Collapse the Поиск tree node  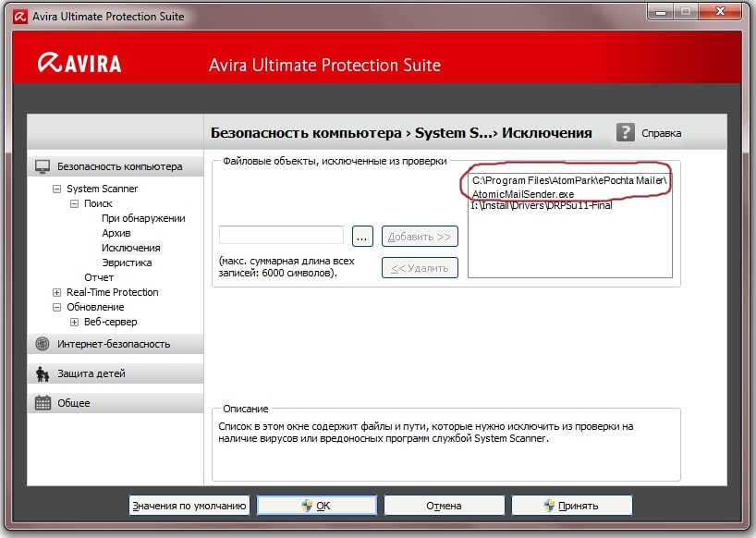coord(74,204)
